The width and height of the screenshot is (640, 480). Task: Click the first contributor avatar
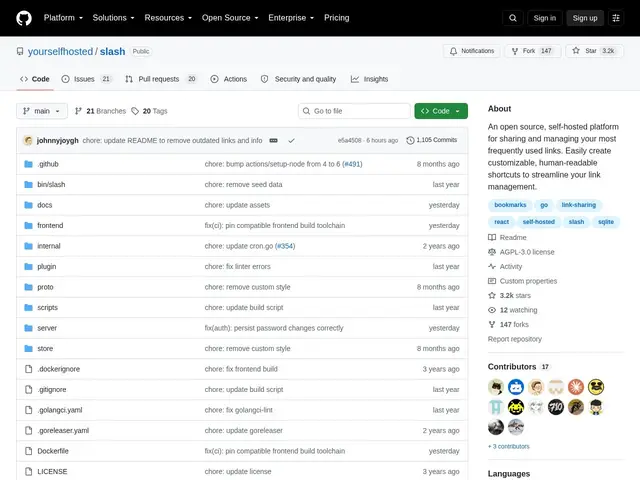pyautogui.click(x=496, y=387)
